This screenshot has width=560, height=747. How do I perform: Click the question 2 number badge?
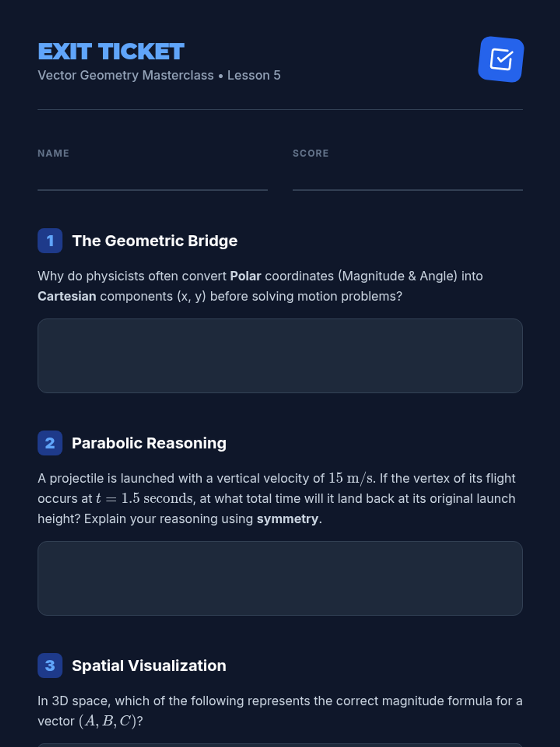pos(50,443)
